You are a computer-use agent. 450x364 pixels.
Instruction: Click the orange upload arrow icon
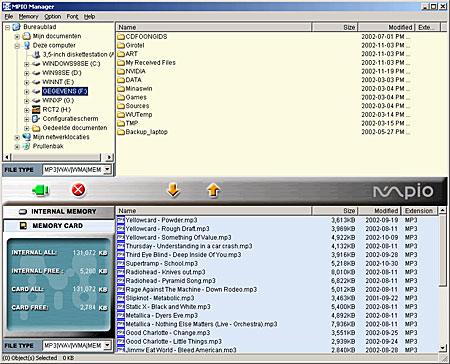coord(213,190)
